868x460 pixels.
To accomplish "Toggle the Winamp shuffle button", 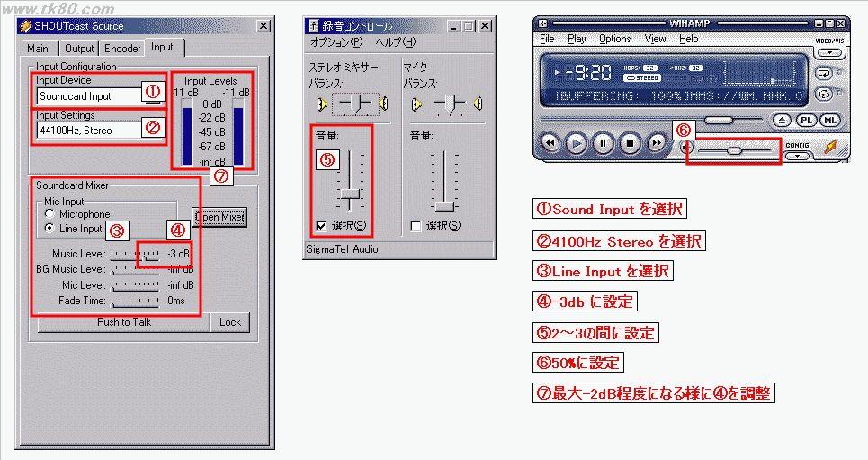I will (x=824, y=95).
